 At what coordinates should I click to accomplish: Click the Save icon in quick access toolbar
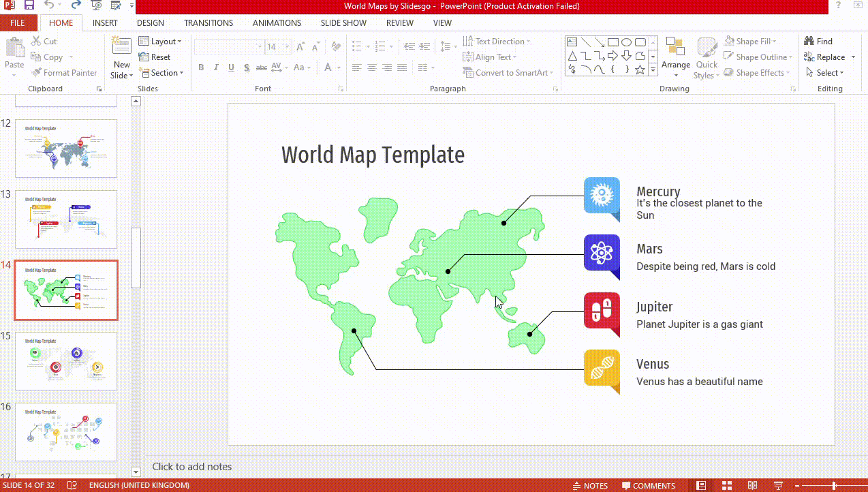click(29, 6)
